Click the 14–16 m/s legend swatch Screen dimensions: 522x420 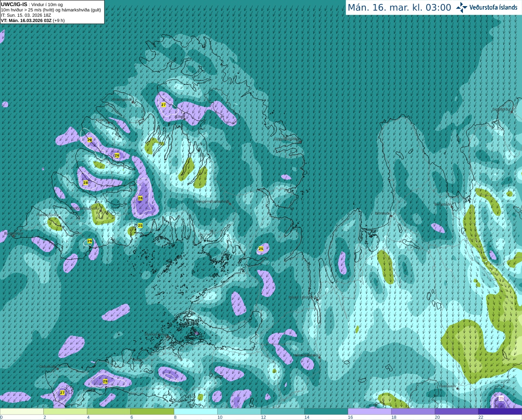coord(326,411)
